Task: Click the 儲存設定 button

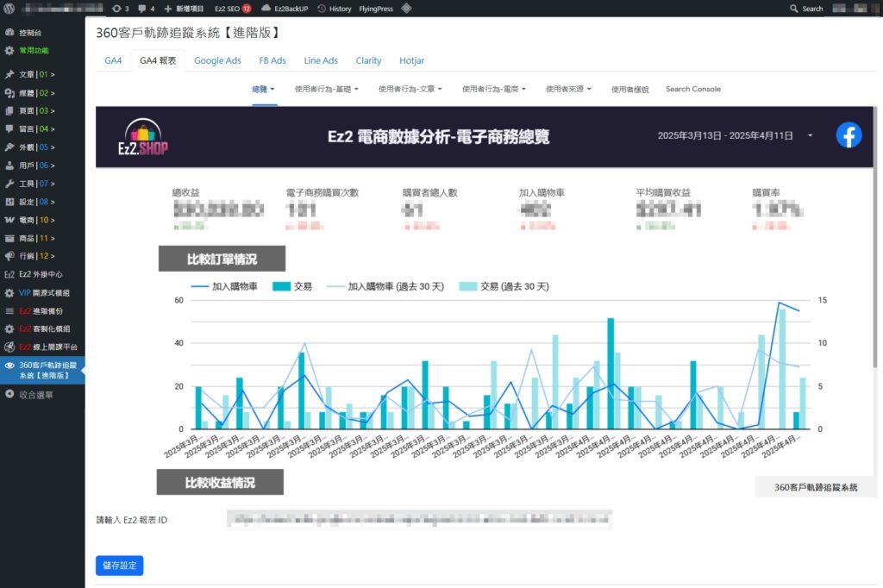Action: [x=119, y=566]
